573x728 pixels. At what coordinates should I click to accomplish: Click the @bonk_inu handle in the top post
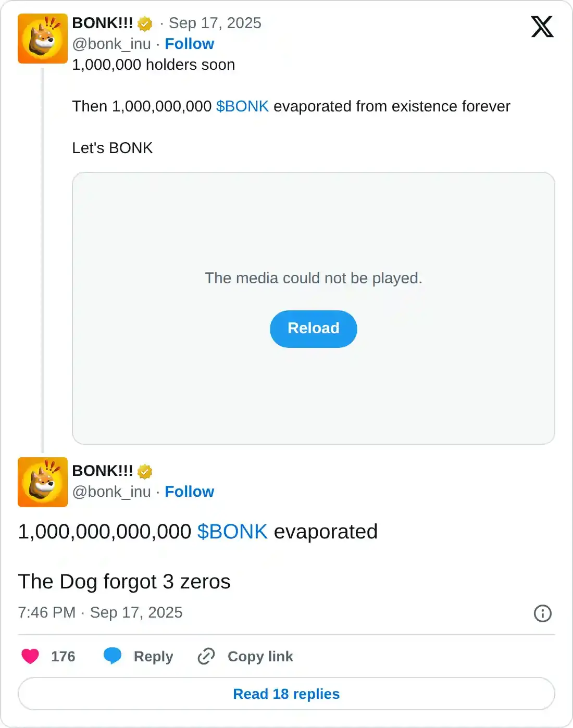click(x=111, y=44)
